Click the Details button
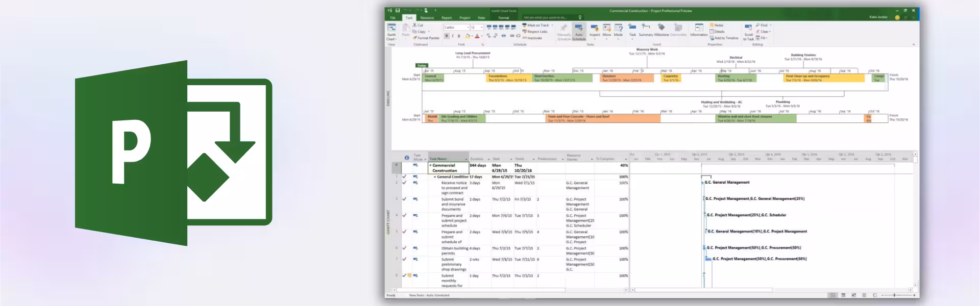Viewport: 980px width, 306px height. [717, 32]
